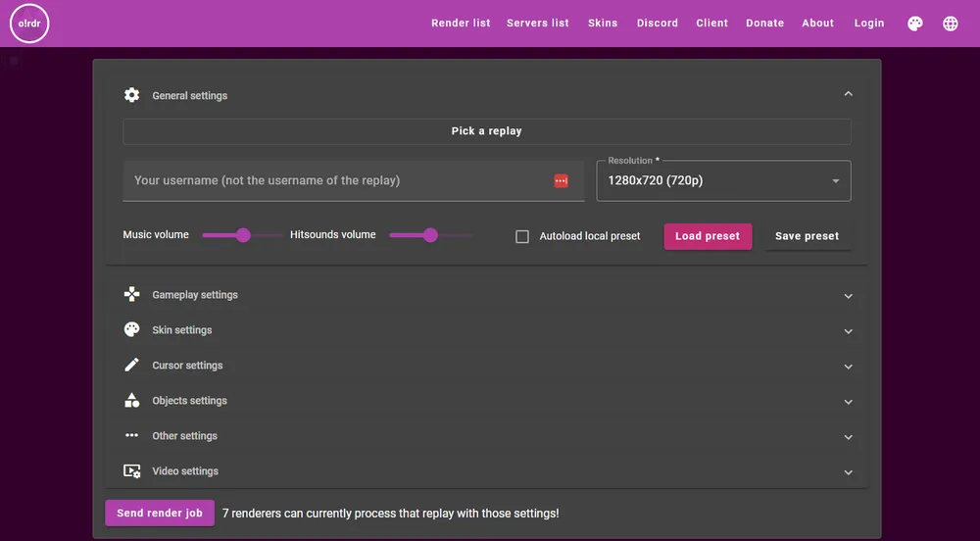980x541 pixels.
Task: Expand the Other settings section
Action: point(848,436)
